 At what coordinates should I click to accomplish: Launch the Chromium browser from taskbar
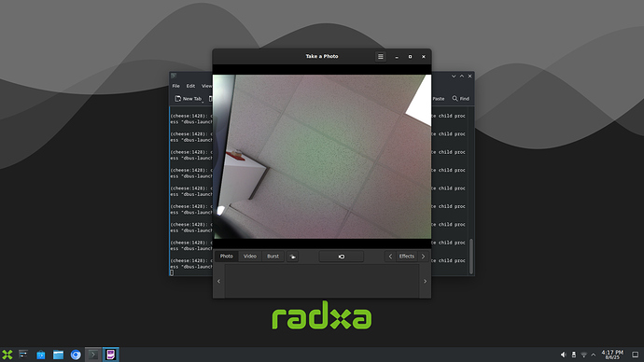pyautogui.click(x=76, y=355)
